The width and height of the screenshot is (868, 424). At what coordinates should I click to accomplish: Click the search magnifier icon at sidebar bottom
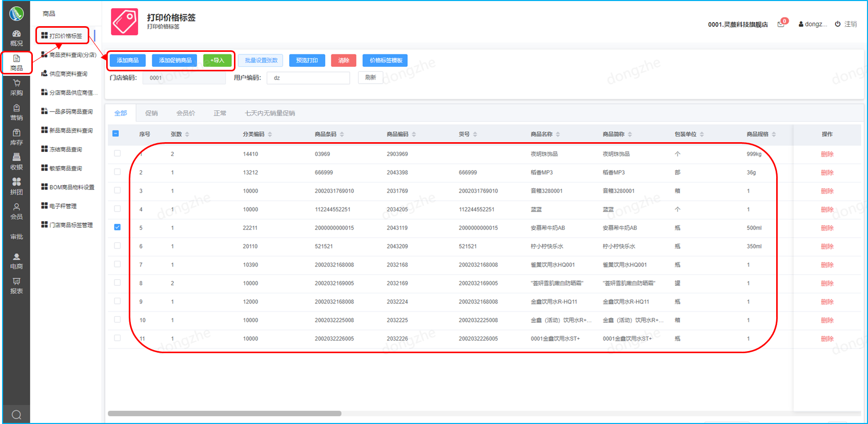pyautogui.click(x=16, y=415)
